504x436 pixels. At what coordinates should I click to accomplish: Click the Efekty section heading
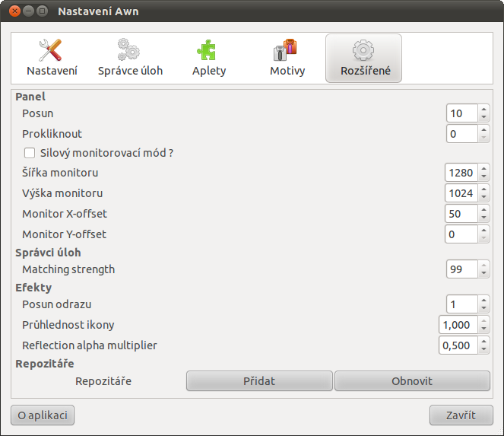click(x=33, y=288)
